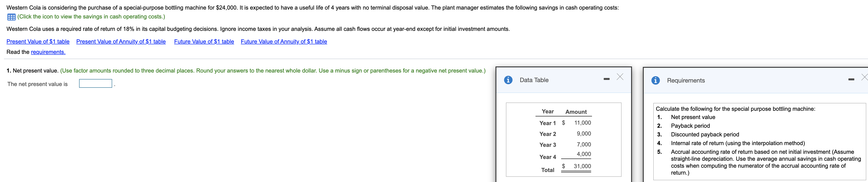Open the Future Value of Annuity of $1 table

(284, 41)
